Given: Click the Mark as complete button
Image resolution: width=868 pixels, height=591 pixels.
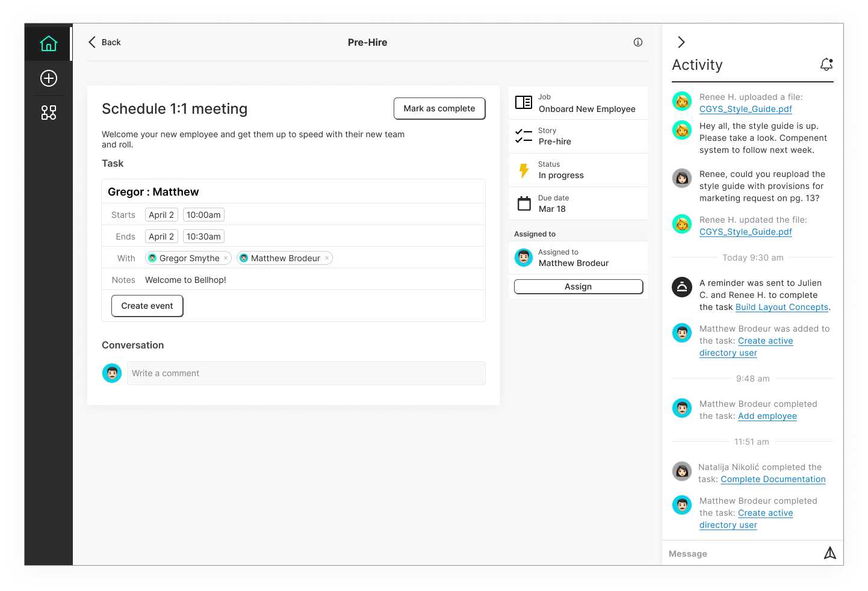Looking at the screenshot, I should click(439, 108).
